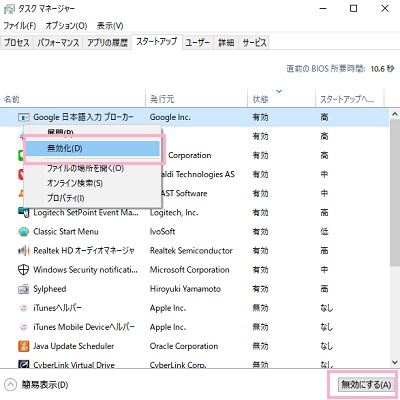Click the Logitech SetPoint Event Manager icon

23,212
